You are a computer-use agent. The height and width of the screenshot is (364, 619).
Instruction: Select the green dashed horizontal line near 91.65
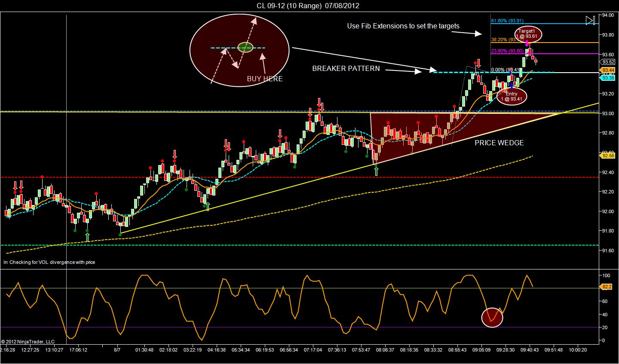(x=300, y=245)
